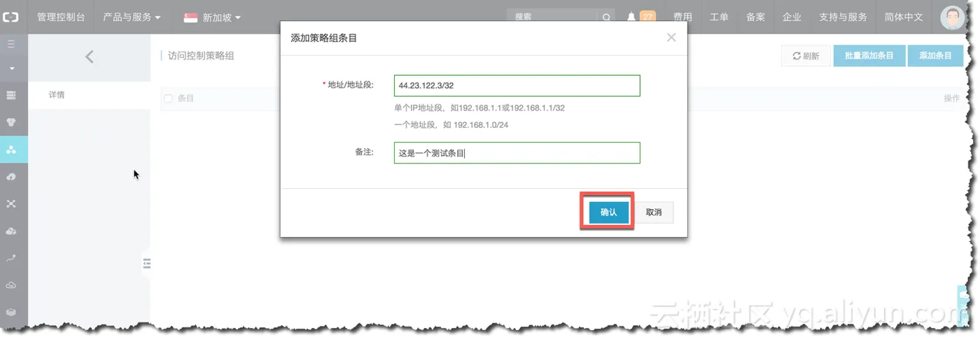Click the 地址/地址段 input field
This screenshot has height=337, width=980.
517,85
